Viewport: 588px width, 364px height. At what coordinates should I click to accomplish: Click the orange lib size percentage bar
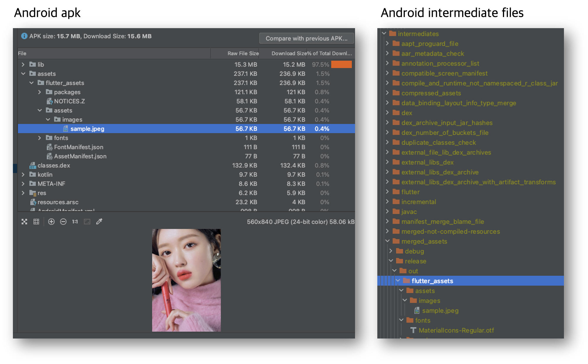pos(341,64)
